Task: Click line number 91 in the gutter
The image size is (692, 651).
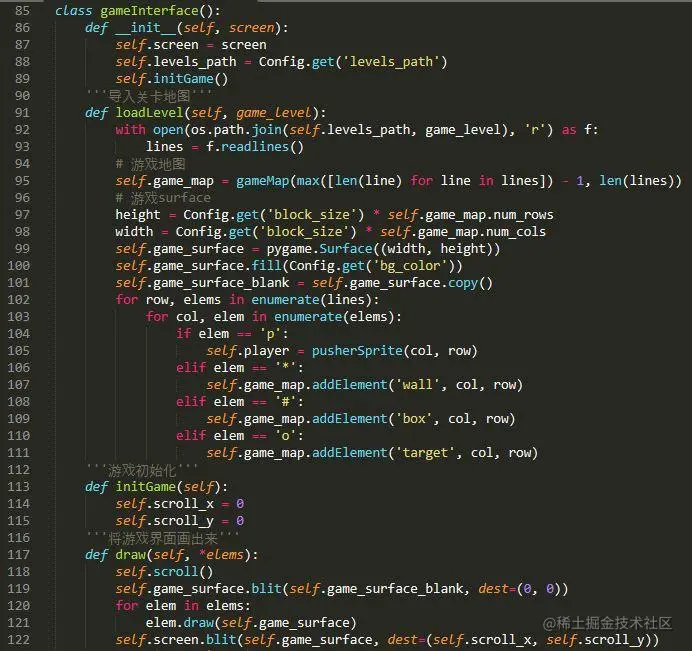Action: (23, 113)
